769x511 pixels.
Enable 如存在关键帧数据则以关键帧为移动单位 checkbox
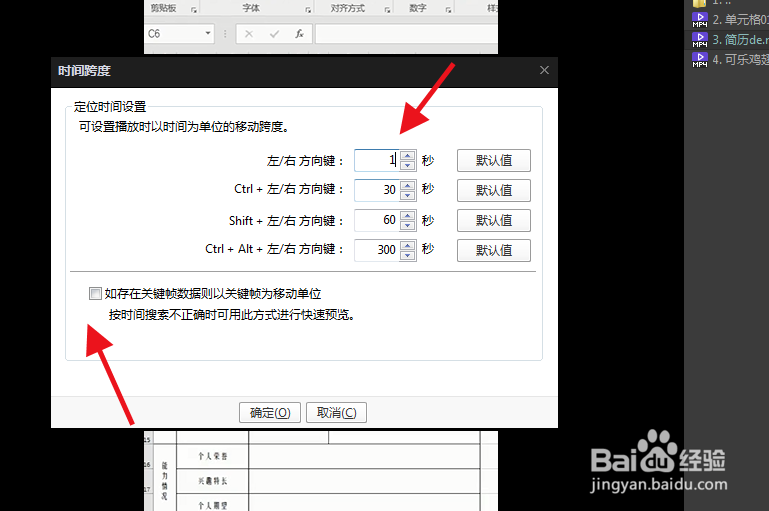(95, 293)
